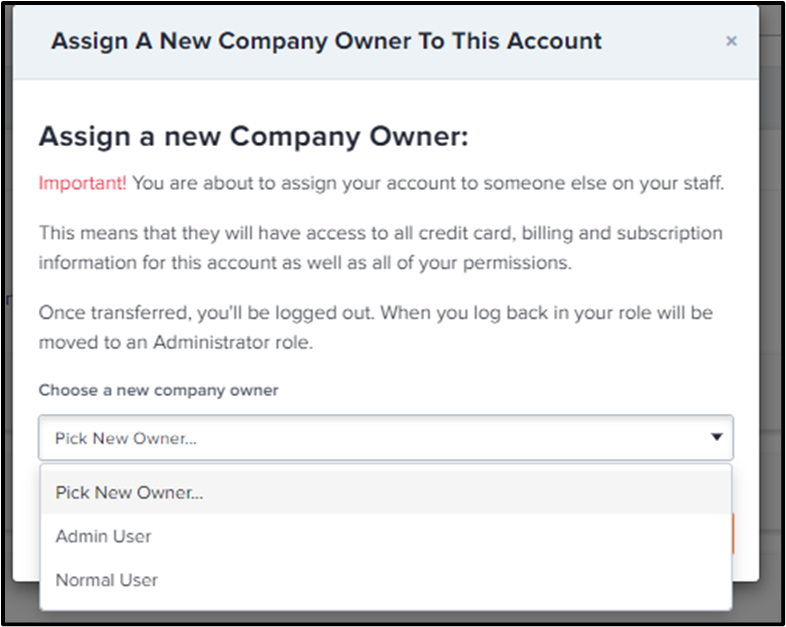
Task: Click the dialog title Assign A New Company Owner
Action: tap(326, 41)
